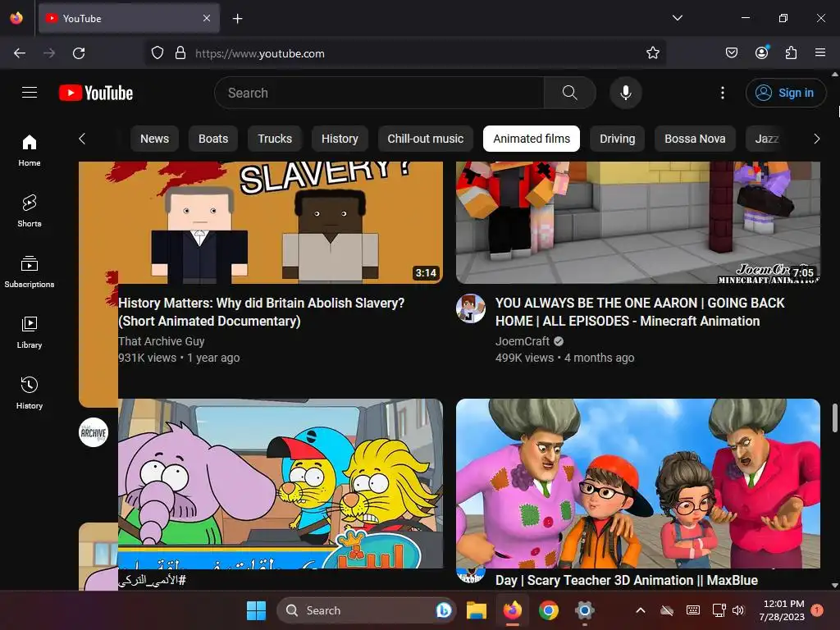Go back in Firefox navigation
The width and height of the screenshot is (840, 630).
pyautogui.click(x=20, y=53)
